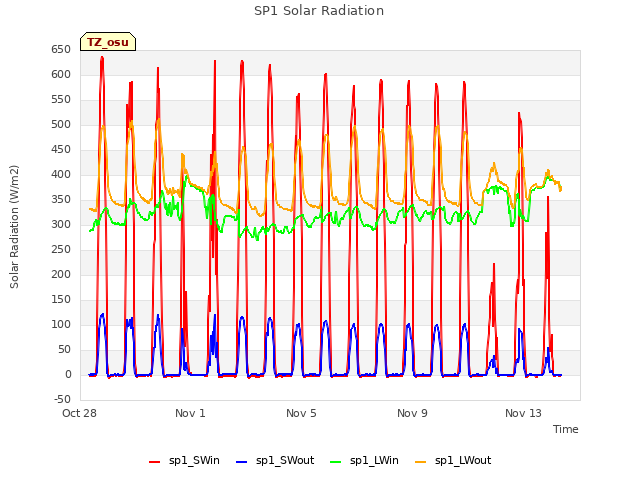The image size is (640, 480).
Task: Click the orange sp1_LWout legend swatch
Action: click(x=420, y=462)
